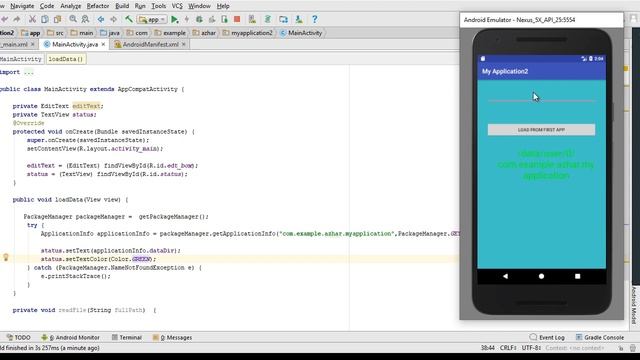Expand the folded import statements
640x360 pixels.
[29, 72]
